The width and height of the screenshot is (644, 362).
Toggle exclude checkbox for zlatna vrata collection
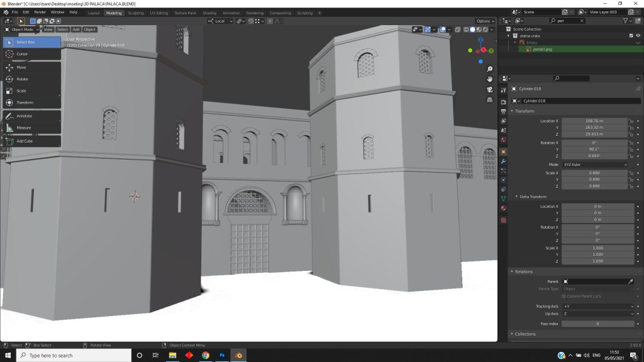click(x=631, y=36)
